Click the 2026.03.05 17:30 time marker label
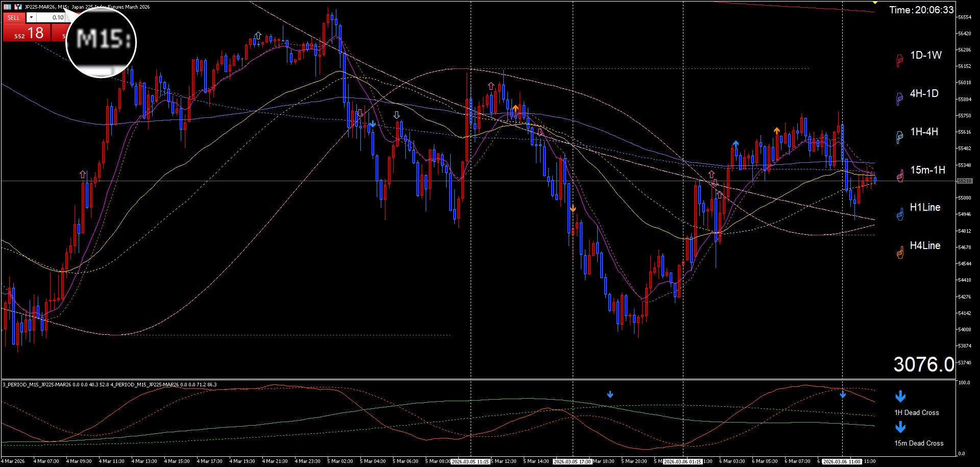 point(572,461)
